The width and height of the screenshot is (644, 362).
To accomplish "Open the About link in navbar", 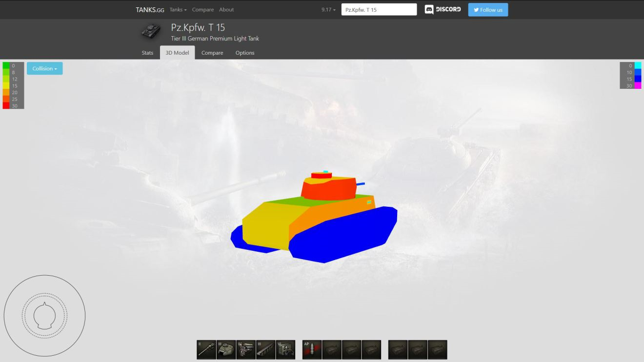I will coord(226,10).
